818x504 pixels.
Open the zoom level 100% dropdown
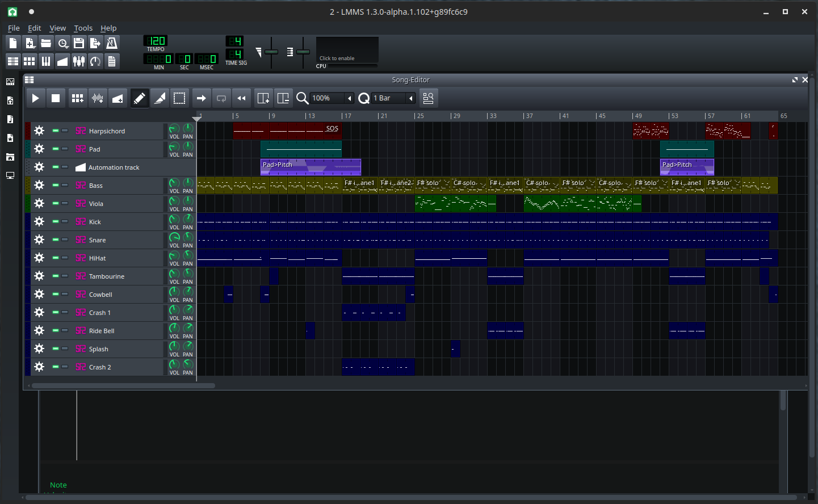point(332,98)
